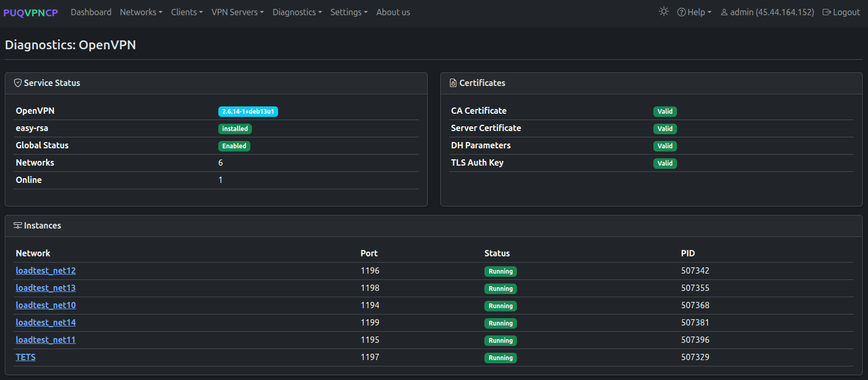Open the loadtest_net11 network link
Viewport: 868px width, 380px height.
46,340
